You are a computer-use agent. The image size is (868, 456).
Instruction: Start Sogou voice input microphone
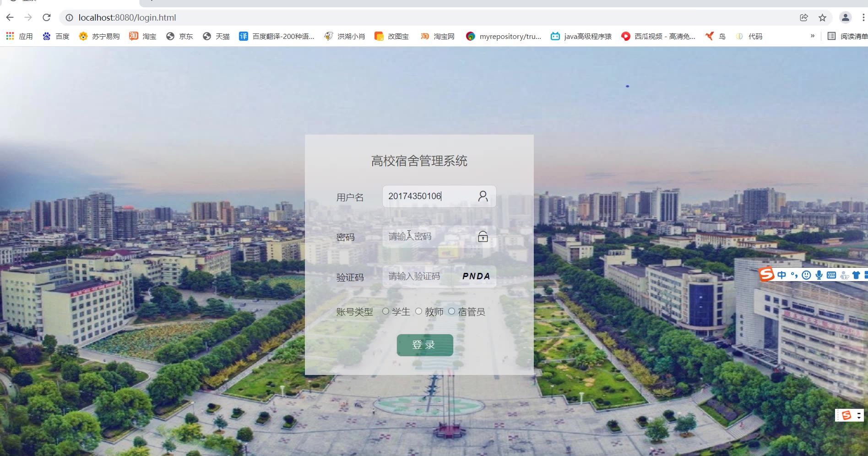pyautogui.click(x=819, y=275)
